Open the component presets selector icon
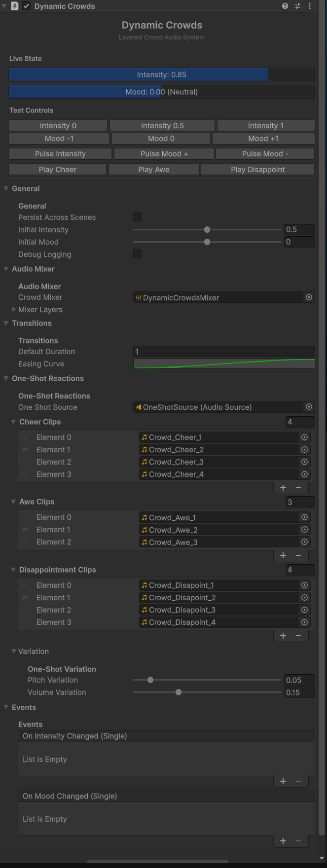 [x=297, y=6]
